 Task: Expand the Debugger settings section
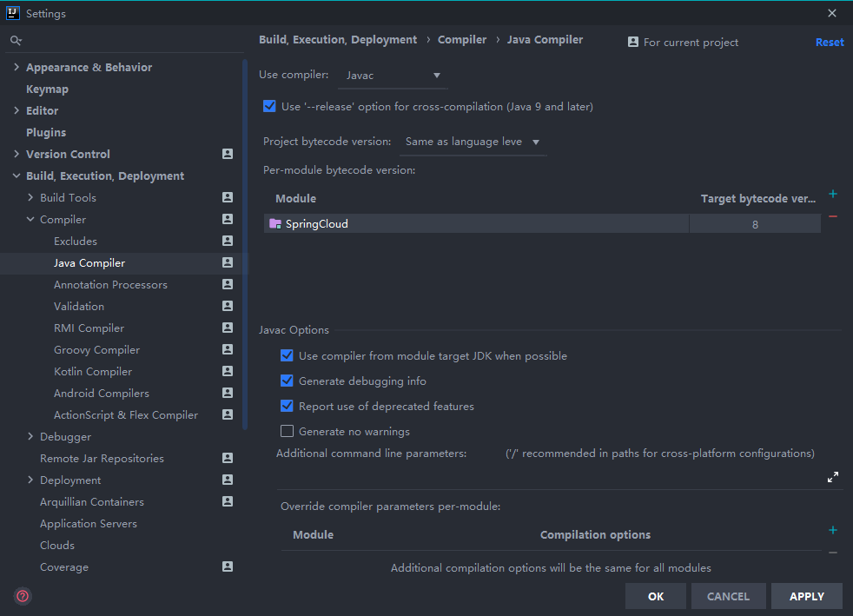coord(31,437)
